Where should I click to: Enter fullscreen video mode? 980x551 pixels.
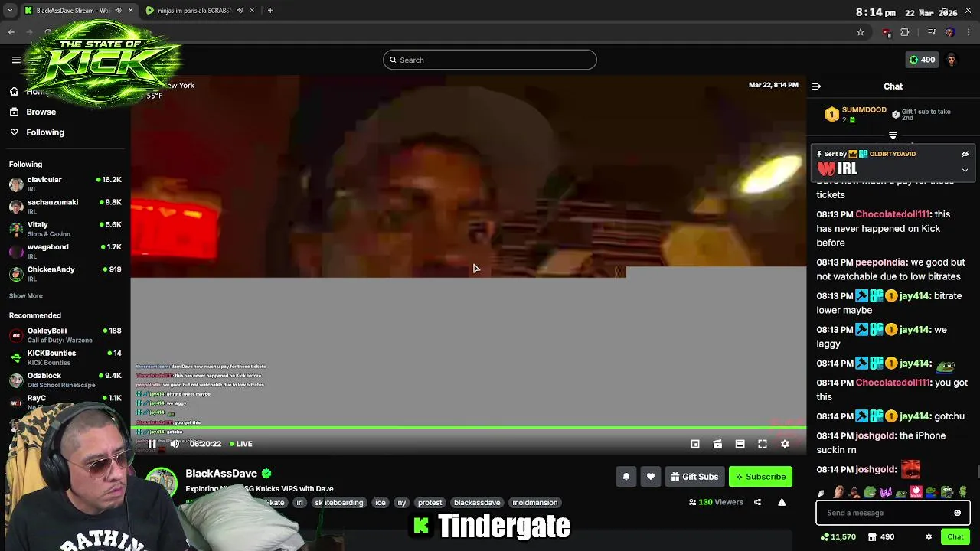tap(763, 444)
